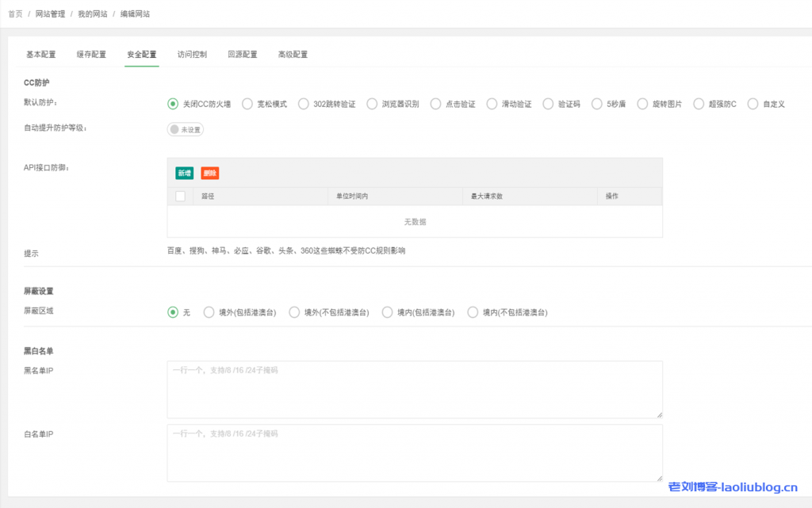Click the 白名单IP text area
Viewport: 812px width, 508px height.
pos(414,452)
